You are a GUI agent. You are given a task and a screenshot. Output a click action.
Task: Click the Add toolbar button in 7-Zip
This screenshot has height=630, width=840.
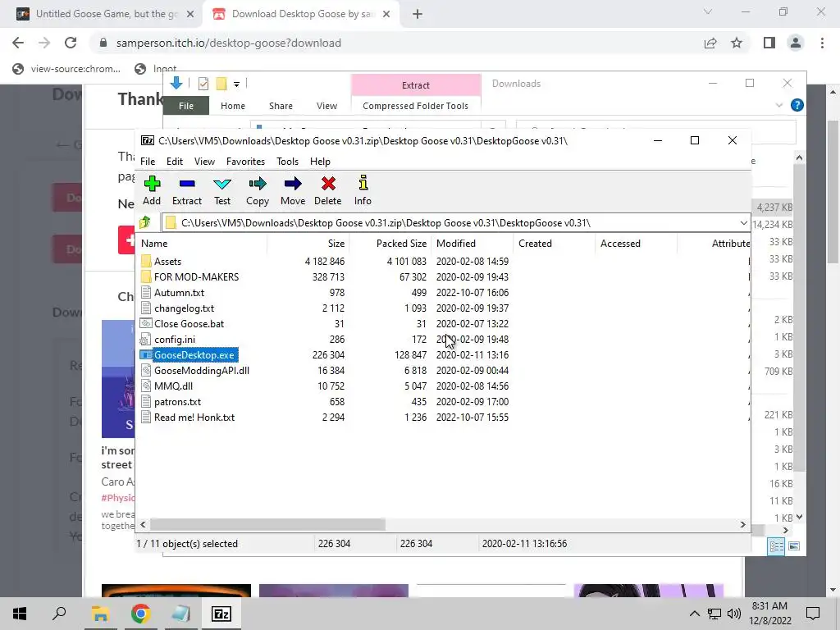(152, 190)
